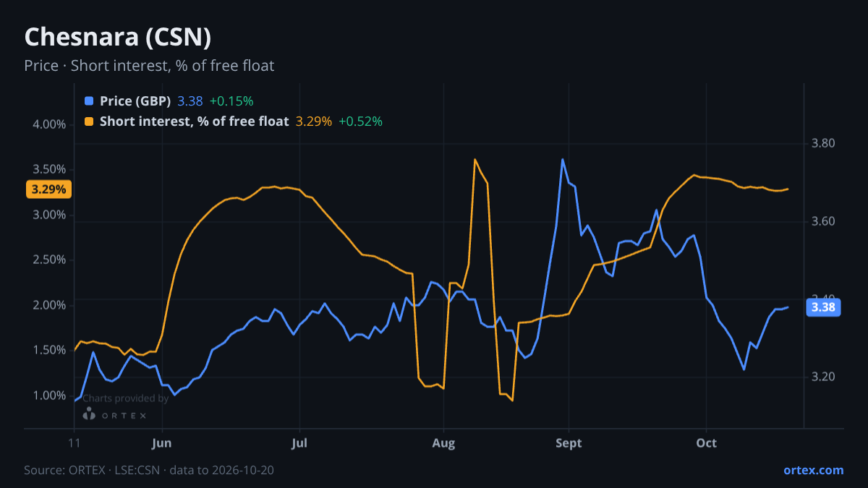868x488 pixels.
Task: Click the orange 3.29% axis marker badge
Action: point(49,189)
